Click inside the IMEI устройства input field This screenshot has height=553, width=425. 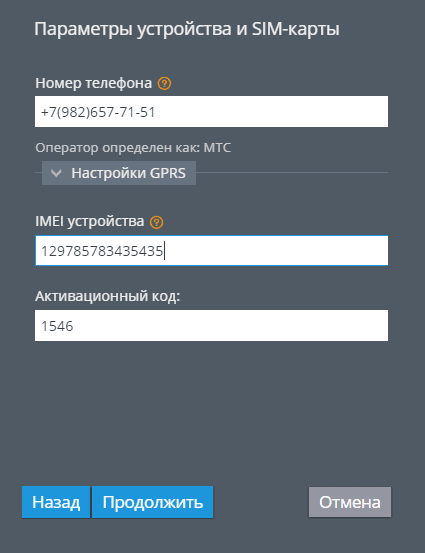click(x=211, y=251)
